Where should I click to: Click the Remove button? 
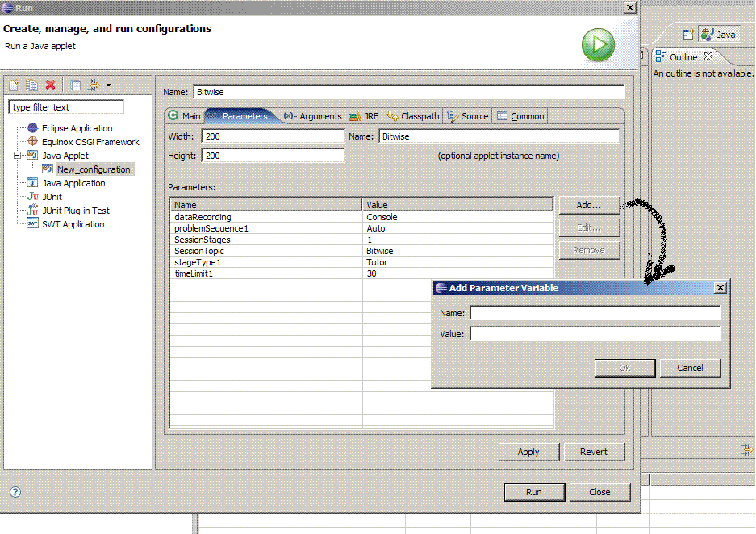[589, 250]
